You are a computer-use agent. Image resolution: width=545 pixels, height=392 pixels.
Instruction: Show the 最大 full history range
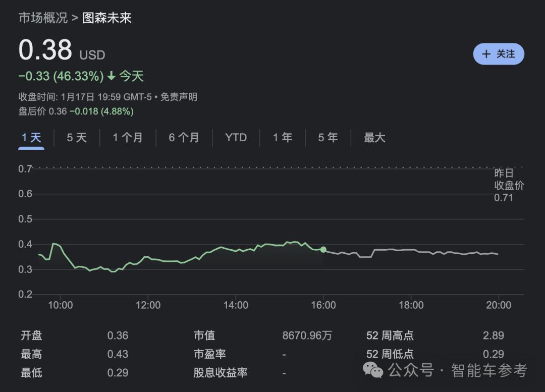point(374,138)
